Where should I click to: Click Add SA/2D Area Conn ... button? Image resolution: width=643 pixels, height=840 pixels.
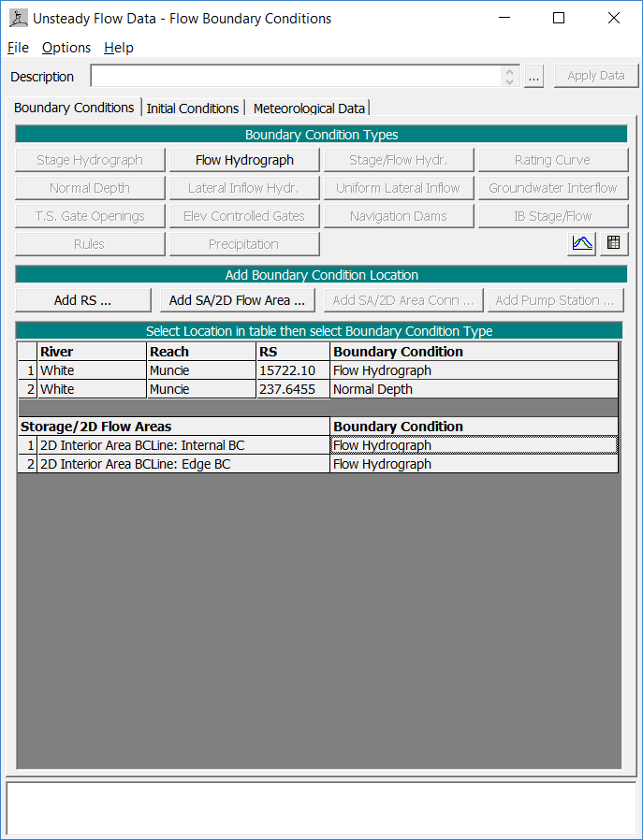[403, 300]
